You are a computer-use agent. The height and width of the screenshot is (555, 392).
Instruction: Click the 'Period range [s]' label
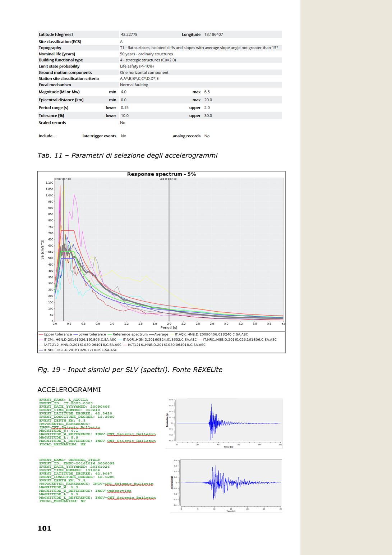coord(54,108)
